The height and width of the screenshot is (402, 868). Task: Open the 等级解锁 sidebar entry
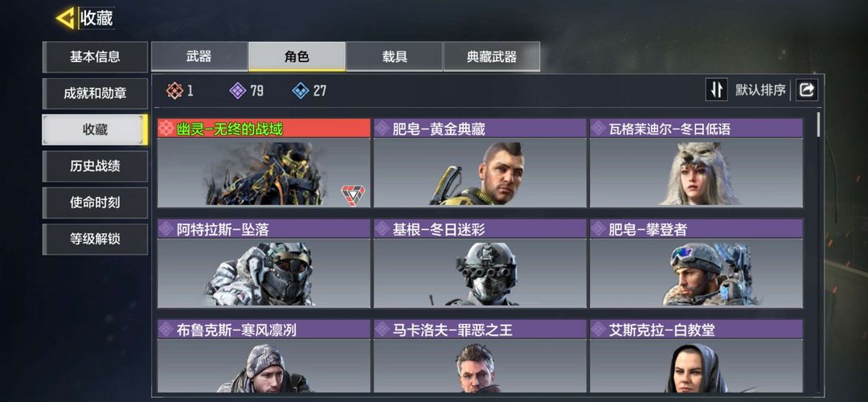point(95,240)
